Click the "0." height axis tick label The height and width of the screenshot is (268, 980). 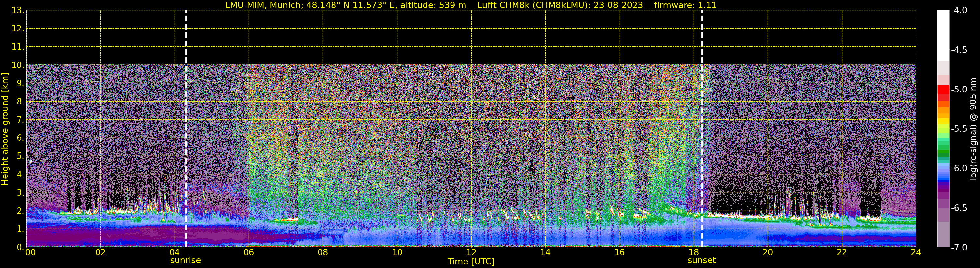(20, 247)
